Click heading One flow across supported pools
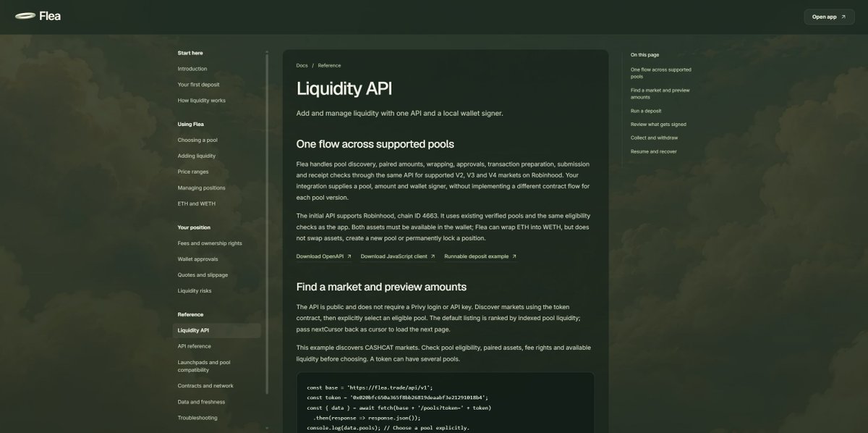 (375, 144)
